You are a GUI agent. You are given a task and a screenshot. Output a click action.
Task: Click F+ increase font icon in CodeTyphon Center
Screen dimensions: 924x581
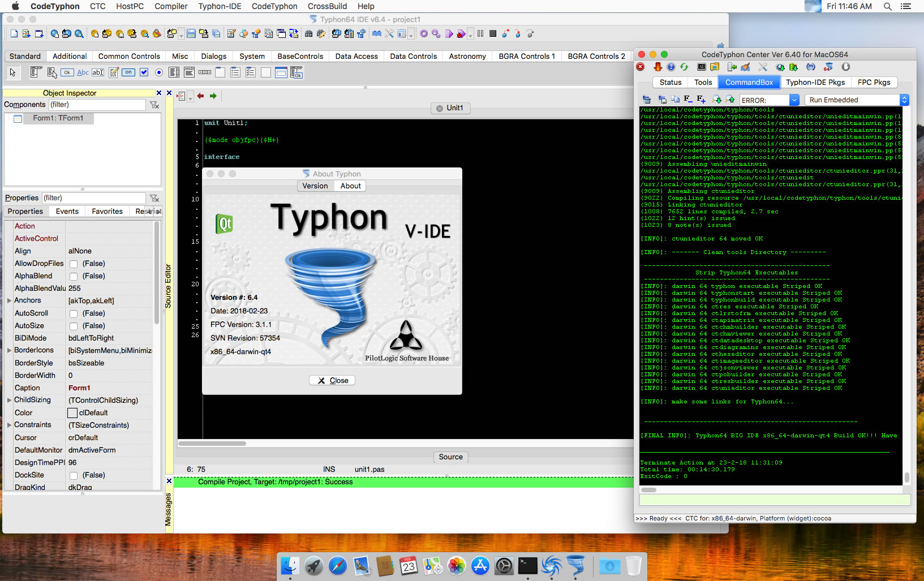point(702,100)
